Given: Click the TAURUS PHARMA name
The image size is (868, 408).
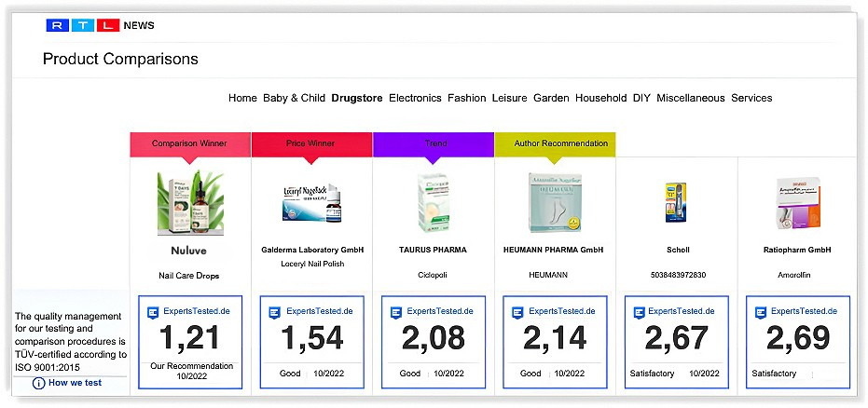Looking at the screenshot, I should [433, 250].
